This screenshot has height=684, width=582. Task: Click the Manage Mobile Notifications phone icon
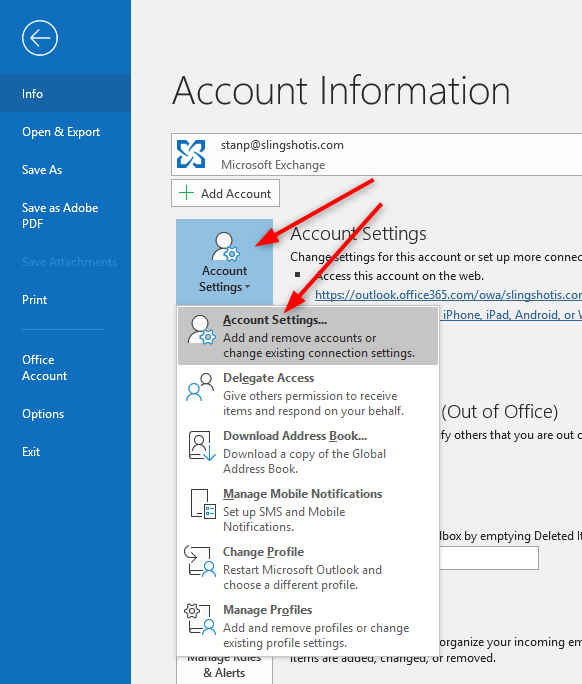coord(203,504)
